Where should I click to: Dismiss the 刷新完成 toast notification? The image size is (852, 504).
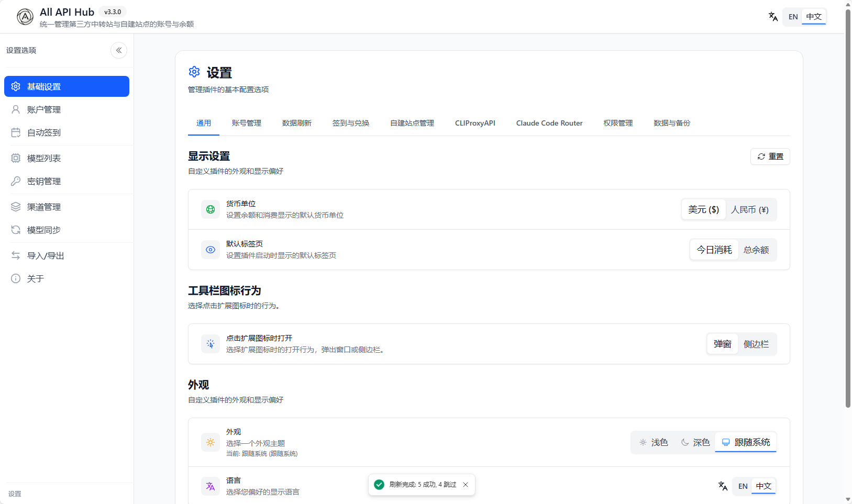click(x=466, y=485)
